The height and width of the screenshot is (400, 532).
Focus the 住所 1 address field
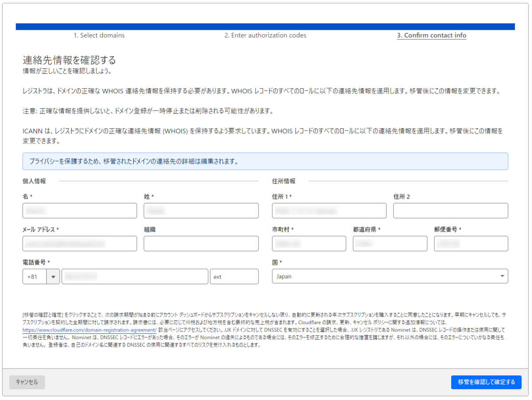point(329,211)
